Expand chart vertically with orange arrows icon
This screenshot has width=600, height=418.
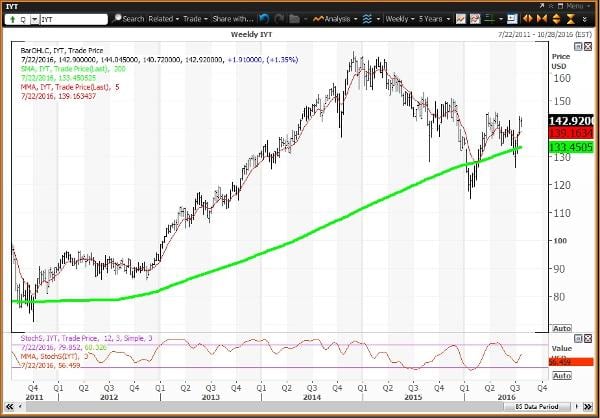(557, 18)
